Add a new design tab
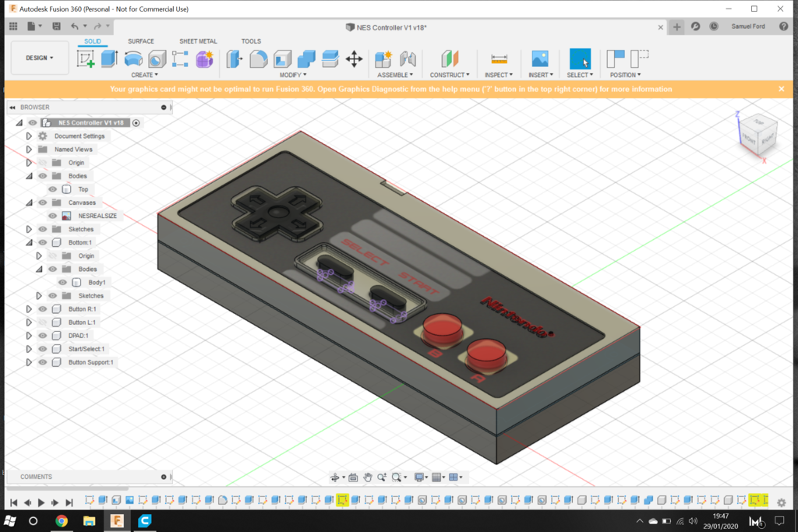This screenshot has height=532, width=798. tap(677, 27)
